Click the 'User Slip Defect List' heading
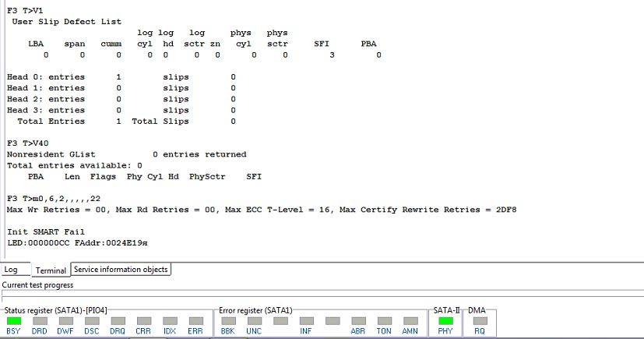The width and height of the screenshot is (644, 339). click(66, 21)
